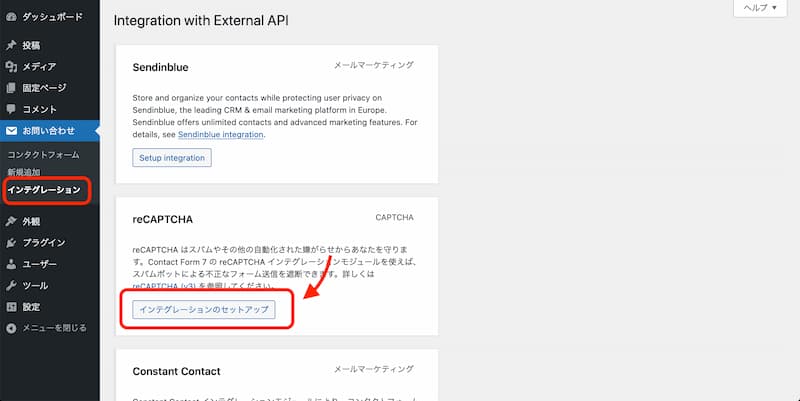The width and height of the screenshot is (800, 401).
Task: Click the media icon beside メディア
Action: click(11, 66)
